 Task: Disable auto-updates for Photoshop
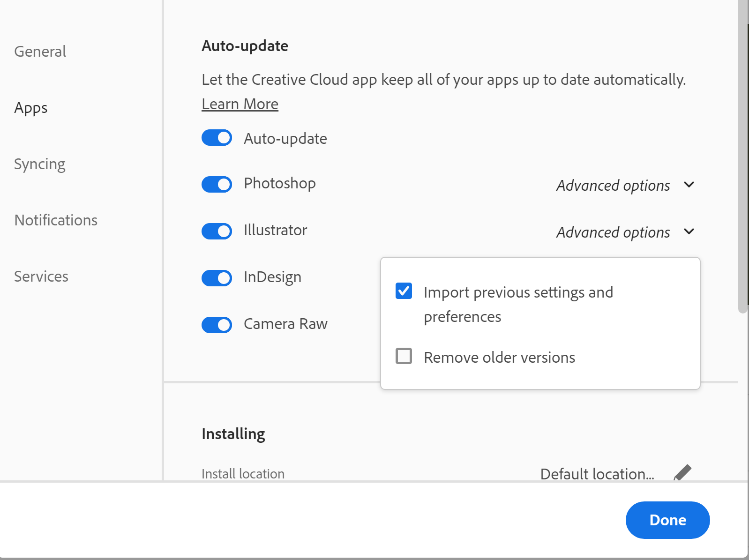[216, 184]
